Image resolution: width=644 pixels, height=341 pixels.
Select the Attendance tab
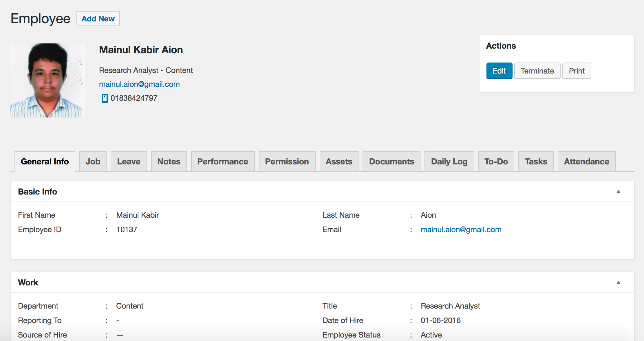586,161
